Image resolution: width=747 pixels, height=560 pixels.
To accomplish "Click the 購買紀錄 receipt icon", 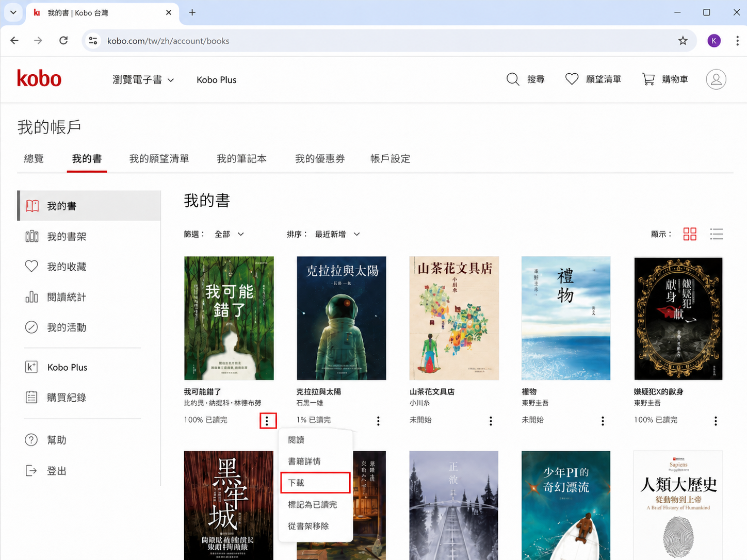I will (31, 397).
